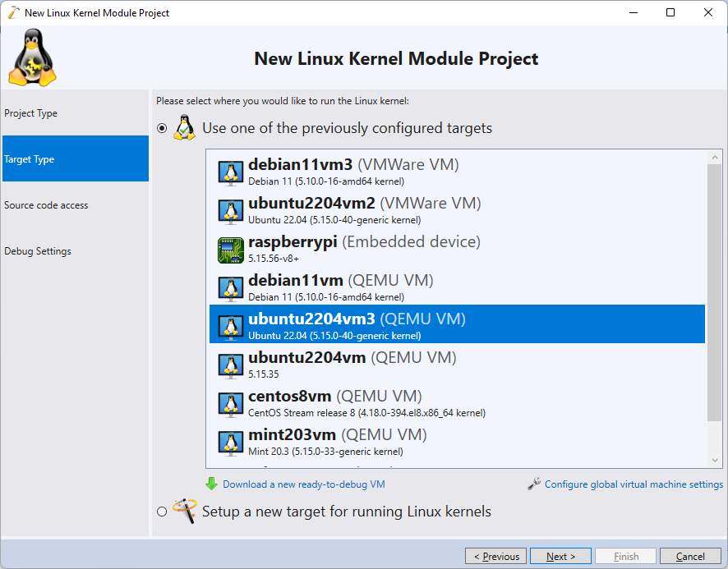Open 'Download a new ready-to-debug VM' link
The width and height of the screenshot is (728, 569).
click(304, 484)
